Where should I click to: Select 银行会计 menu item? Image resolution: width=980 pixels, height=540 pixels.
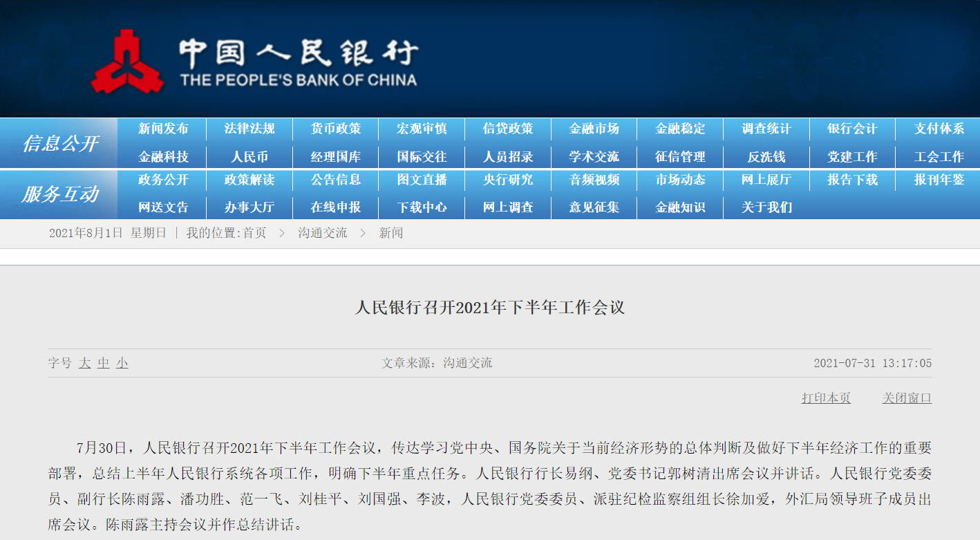(x=853, y=129)
